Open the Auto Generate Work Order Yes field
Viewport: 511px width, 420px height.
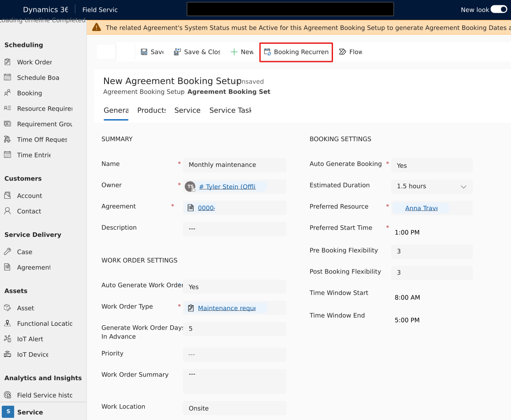(x=235, y=287)
